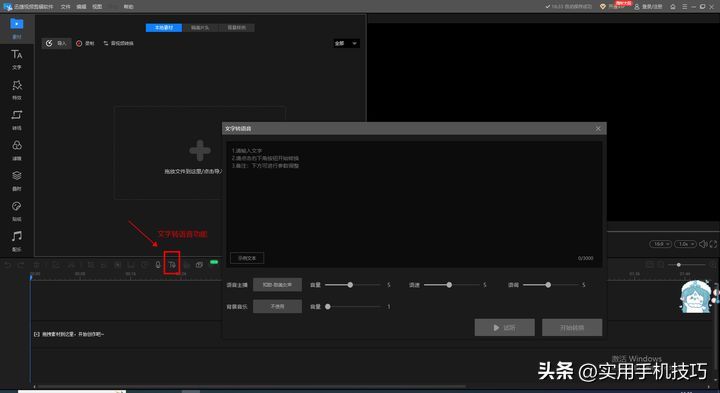Open the 素材 media folder panel

pos(17,28)
